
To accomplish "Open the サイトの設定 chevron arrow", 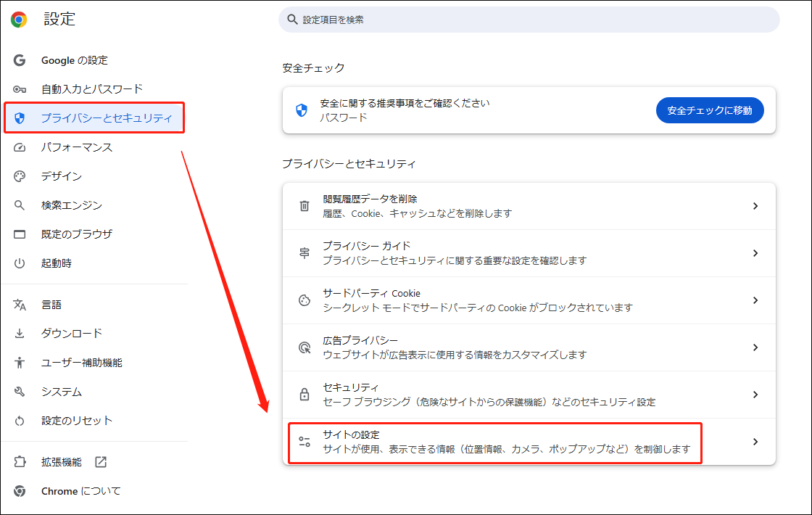I will pos(755,442).
